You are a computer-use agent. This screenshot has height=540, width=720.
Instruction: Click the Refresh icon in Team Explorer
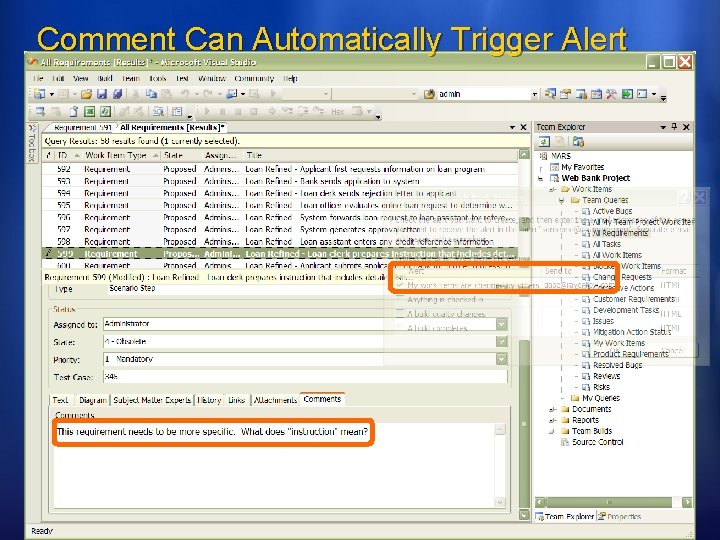click(x=544, y=141)
